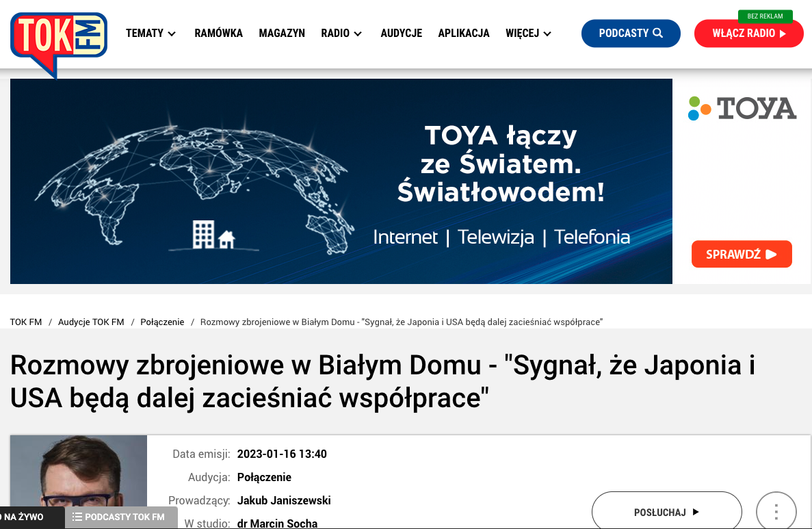812x529 pixels.
Task: Open Jakub Janiszewski host link
Action: click(x=284, y=500)
